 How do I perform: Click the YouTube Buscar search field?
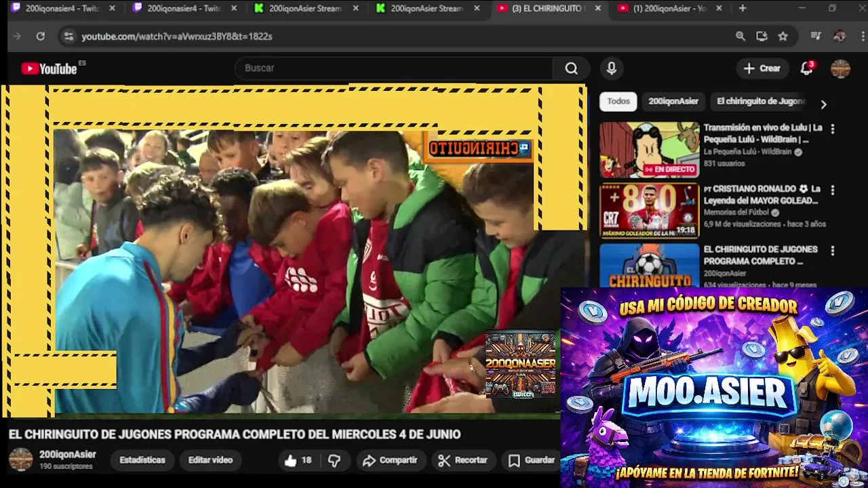pos(395,68)
